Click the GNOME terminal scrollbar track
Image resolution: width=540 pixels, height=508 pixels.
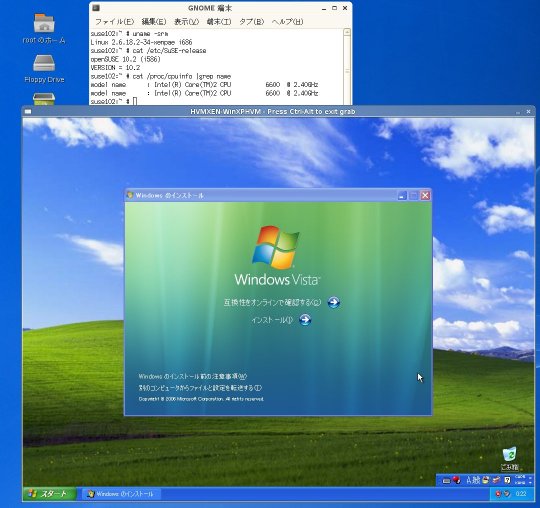tap(347, 71)
